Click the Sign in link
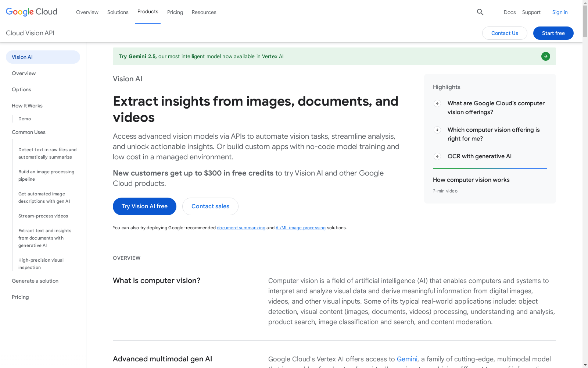This screenshot has height=368, width=588. 560,12
